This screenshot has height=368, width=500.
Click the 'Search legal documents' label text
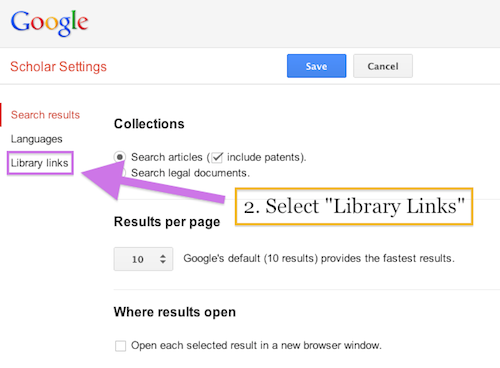point(190,173)
